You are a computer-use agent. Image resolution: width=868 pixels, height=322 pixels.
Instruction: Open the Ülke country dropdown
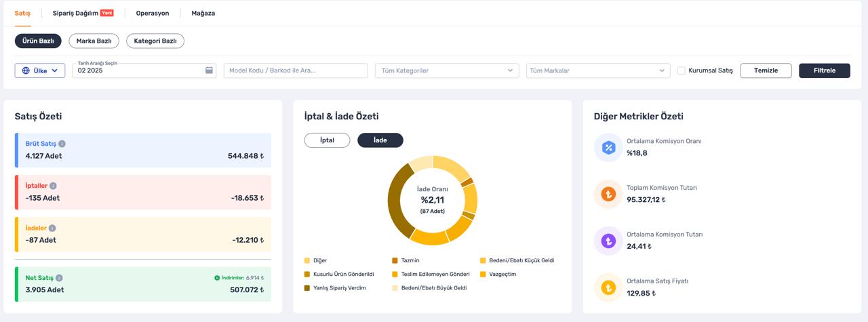(x=40, y=71)
